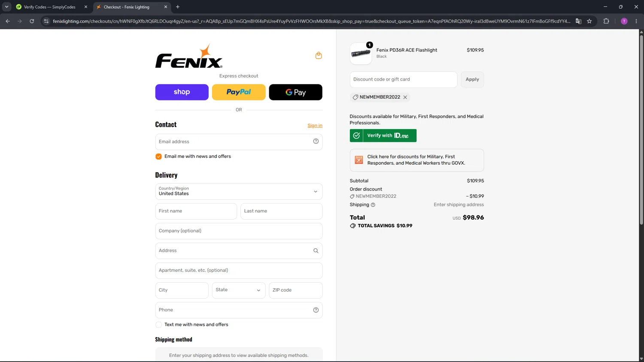Click the translate page icon

click(x=578, y=21)
